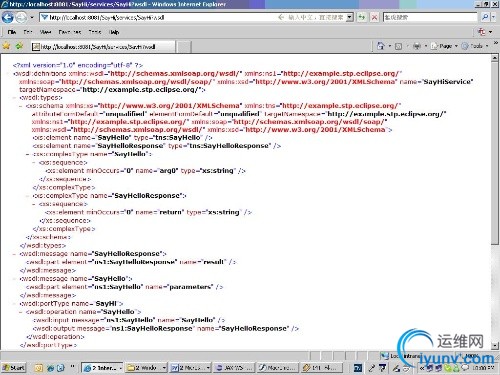
Task: Go back with the Back arrow button
Action: click(x=8, y=17)
